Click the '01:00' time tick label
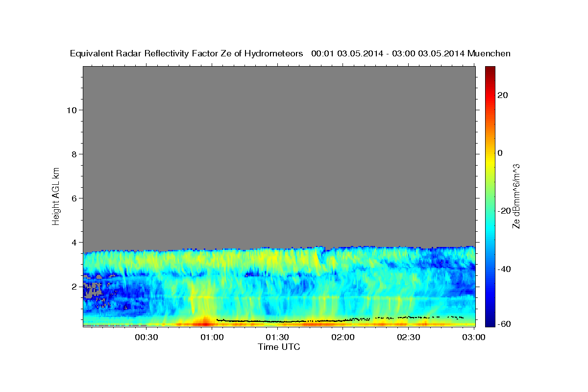 [212, 337]
